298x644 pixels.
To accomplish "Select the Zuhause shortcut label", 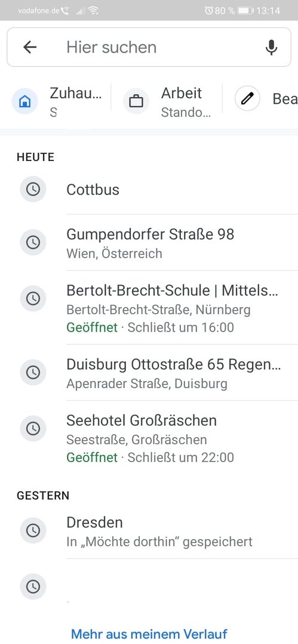I will [x=75, y=93].
